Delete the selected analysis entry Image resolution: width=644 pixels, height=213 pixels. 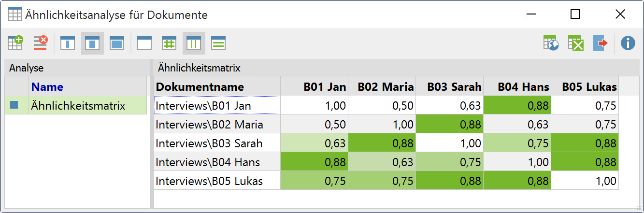click(x=40, y=43)
